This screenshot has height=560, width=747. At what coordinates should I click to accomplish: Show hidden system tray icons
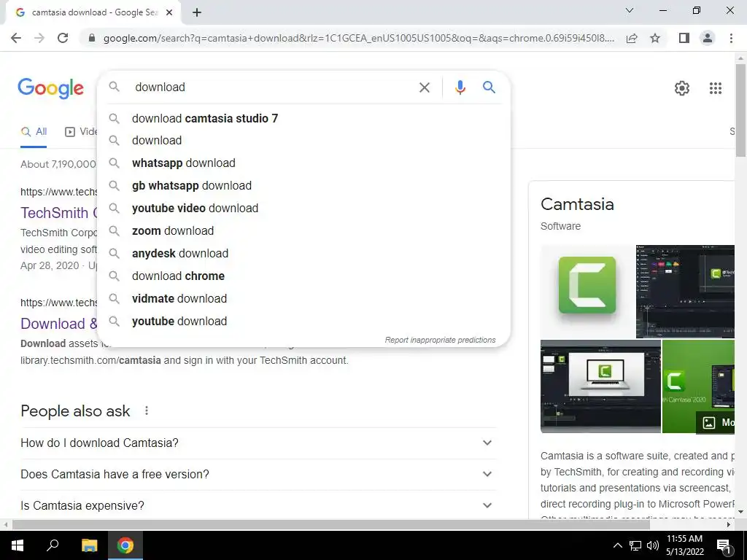tap(617, 545)
